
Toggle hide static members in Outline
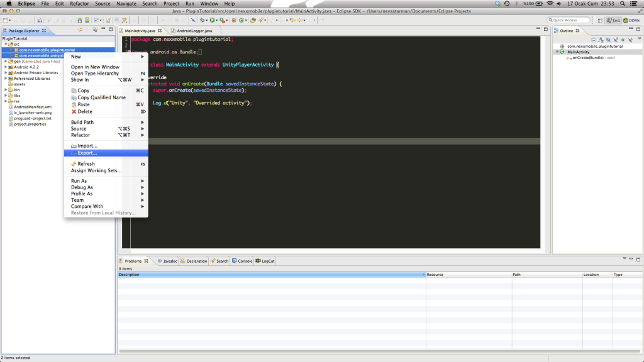coord(615,39)
